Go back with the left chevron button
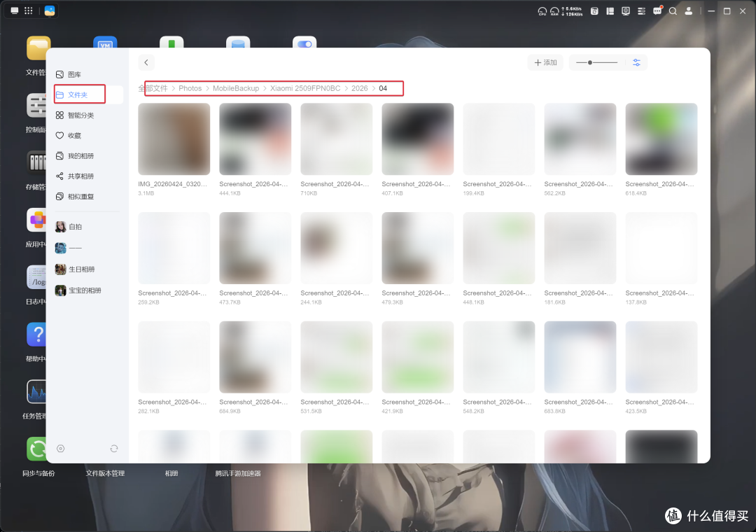Viewport: 756px width, 532px height. [146, 62]
